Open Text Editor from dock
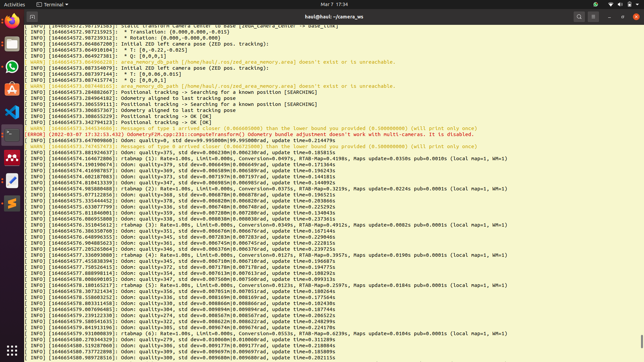The image size is (644, 362). coord(12,181)
